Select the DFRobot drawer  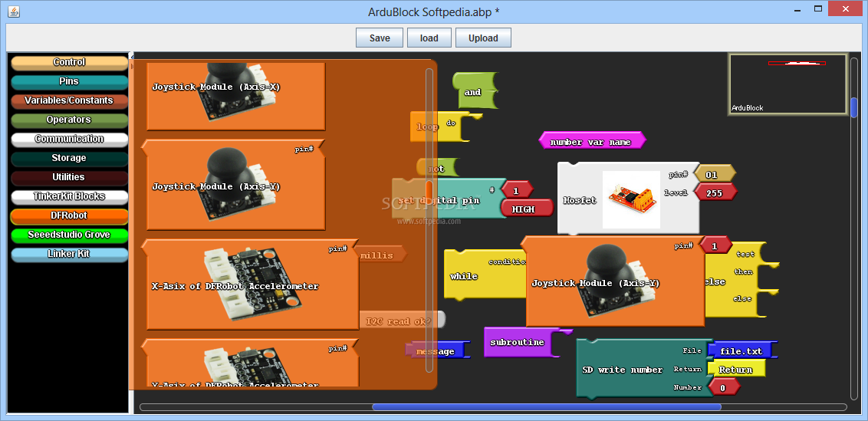pyautogui.click(x=69, y=216)
